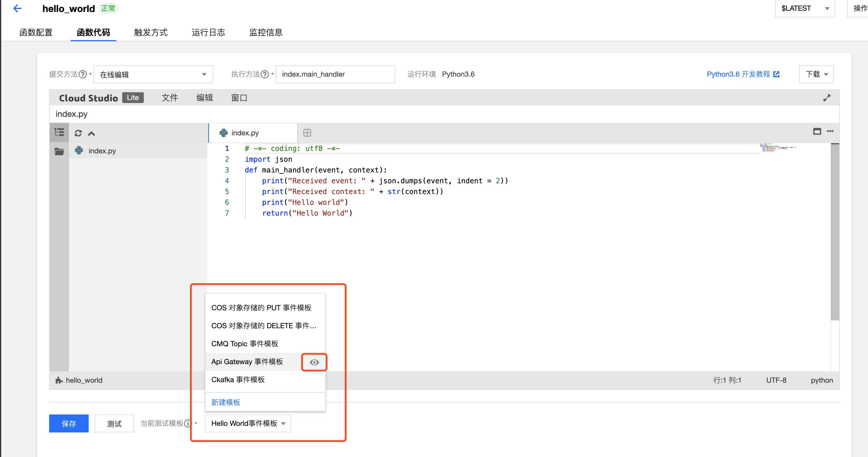Preview Api Gateway 事件模板 with the eye icon
The image size is (868, 457).
pos(314,362)
